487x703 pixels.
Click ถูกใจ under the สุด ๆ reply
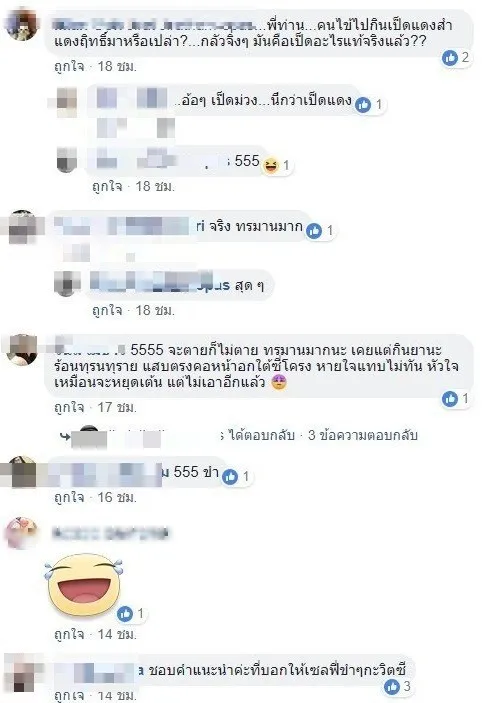coord(107,310)
